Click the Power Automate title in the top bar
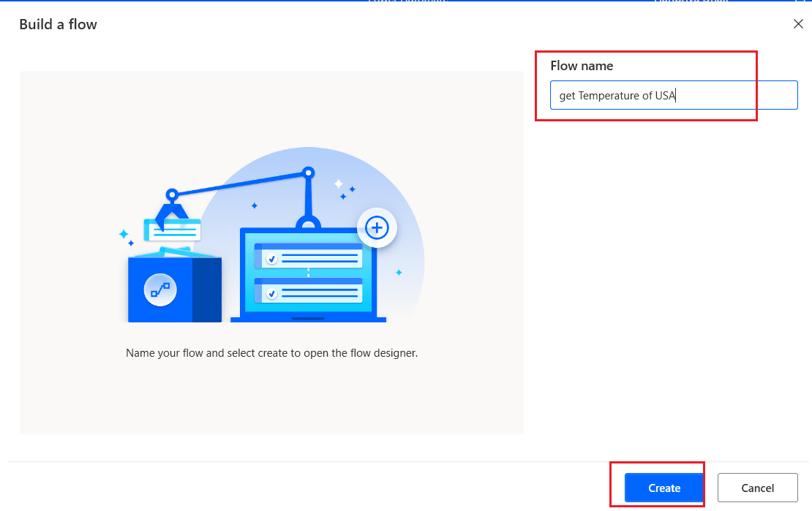 [x=406, y=1]
